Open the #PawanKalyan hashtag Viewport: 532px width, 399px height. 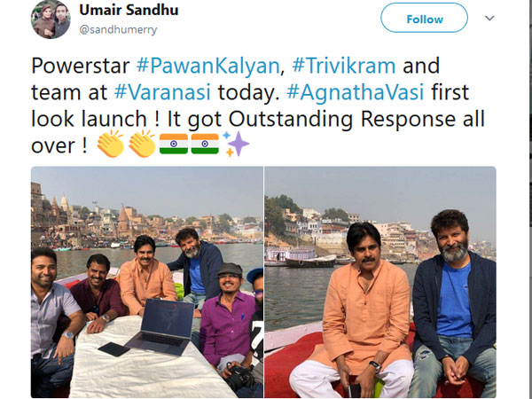207,66
